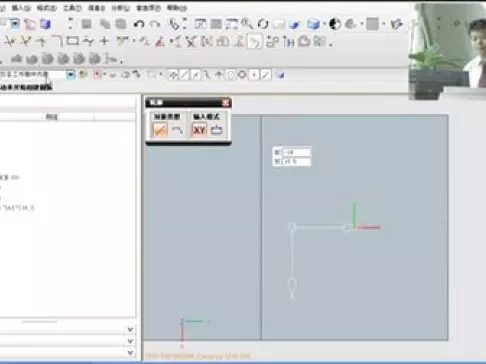Expand the first collapsed panel chevron at bottom-left
The width and height of the screenshot is (486, 364).
click(x=130, y=329)
